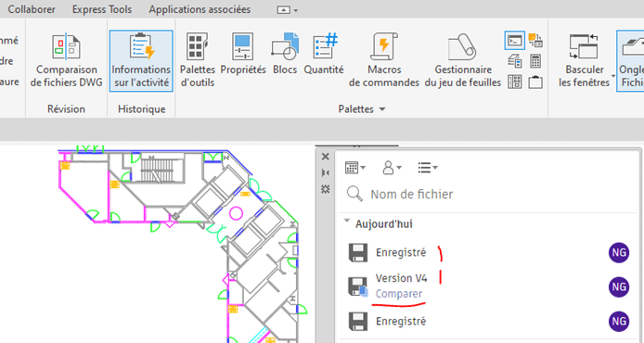644x343 pixels.
Task: Open the DesignCenter grid palette icon
Action: (515, 82)
